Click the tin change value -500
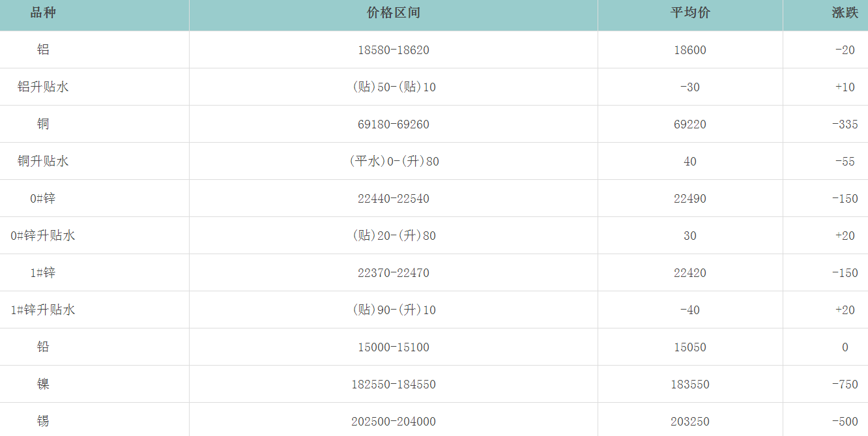Viewport: 868px width, 436px height. tap(845, 422)
